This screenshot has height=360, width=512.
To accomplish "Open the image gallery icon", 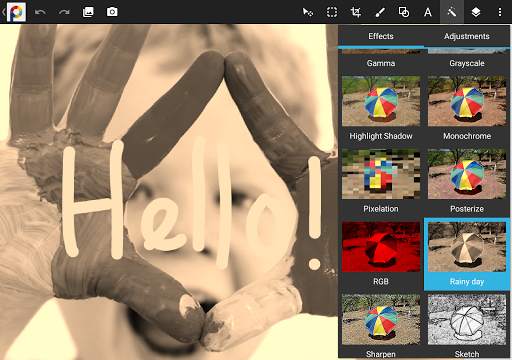I will coord(88,12).
